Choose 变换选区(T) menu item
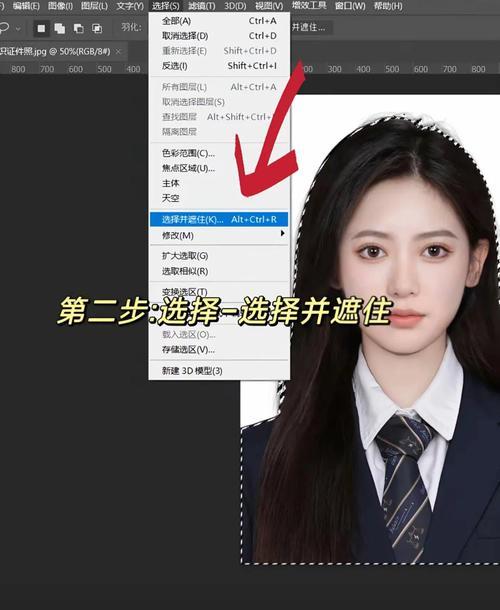 point(219,291)
